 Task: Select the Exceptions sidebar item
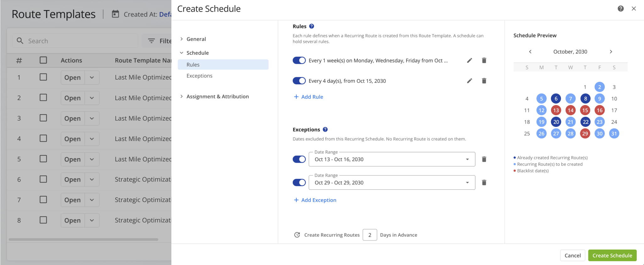click(199, 76)
